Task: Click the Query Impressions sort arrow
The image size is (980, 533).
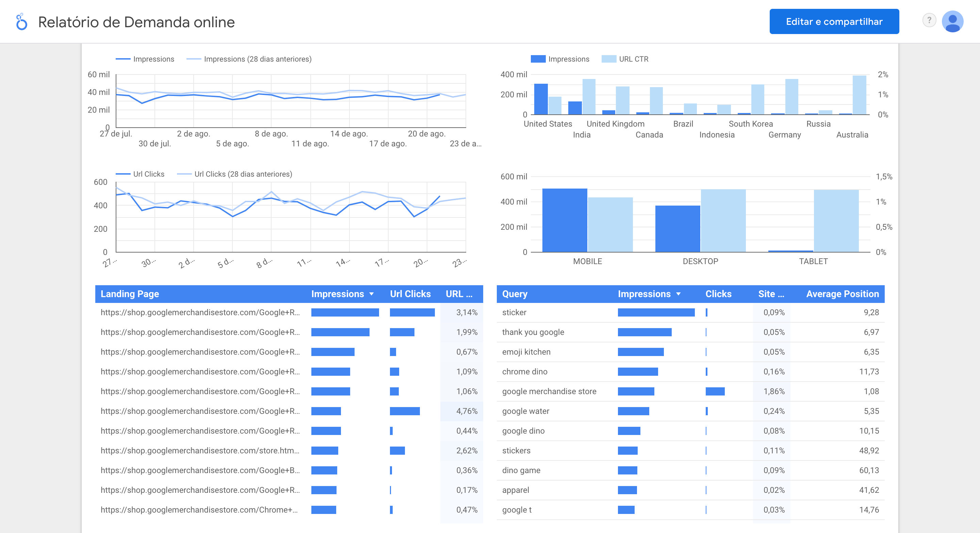Action: click(678, 294)
